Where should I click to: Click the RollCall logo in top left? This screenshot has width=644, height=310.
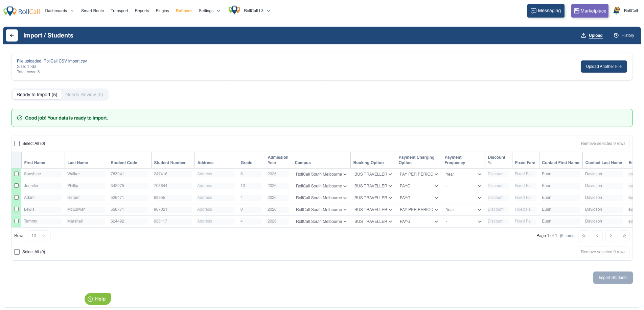(22, 11)
